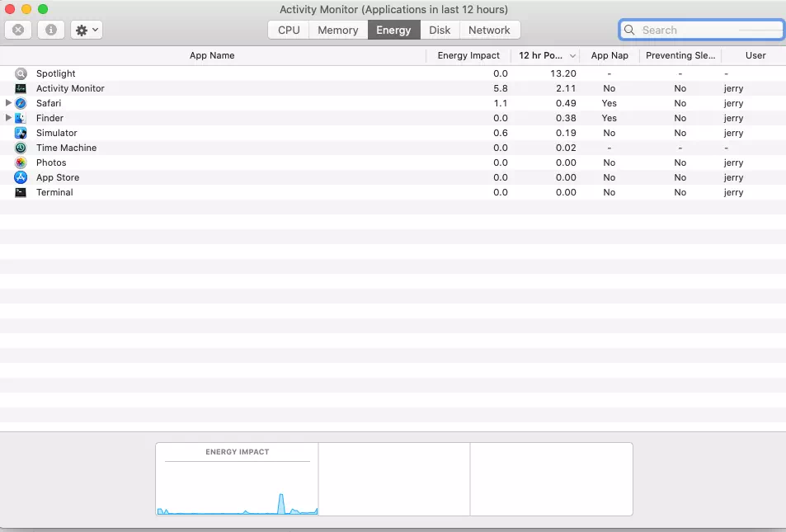Click the Activity Monitor app icon
The width and height of the screenshot is (786, 532).
point(21,88)
